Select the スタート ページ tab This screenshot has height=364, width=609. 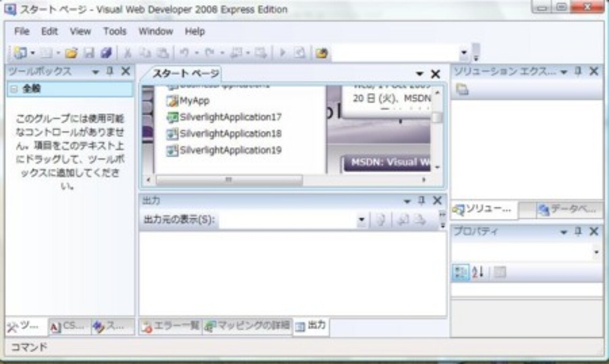pyautogui.click(x=185, y=74)
